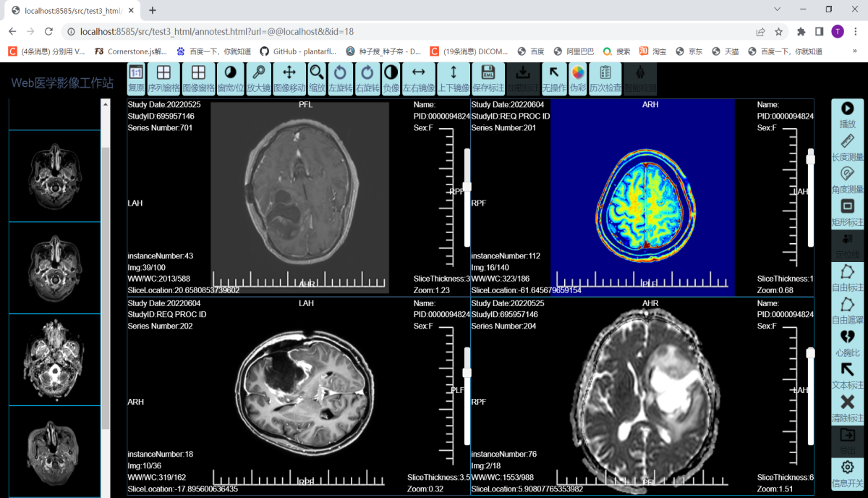868x498 pixels.
Task: Select the 角度测量 angle measurement tool
Action: click(x=848, y=180)
